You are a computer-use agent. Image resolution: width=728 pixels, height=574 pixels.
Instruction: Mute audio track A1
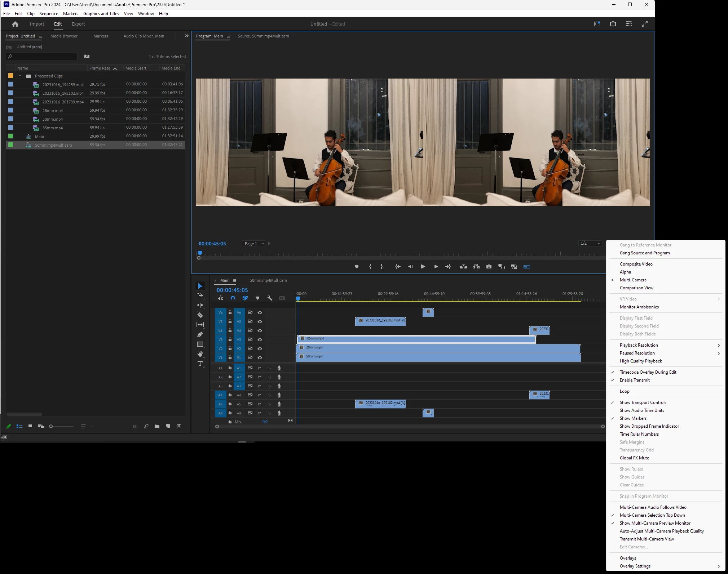click(x=260, y=368)
